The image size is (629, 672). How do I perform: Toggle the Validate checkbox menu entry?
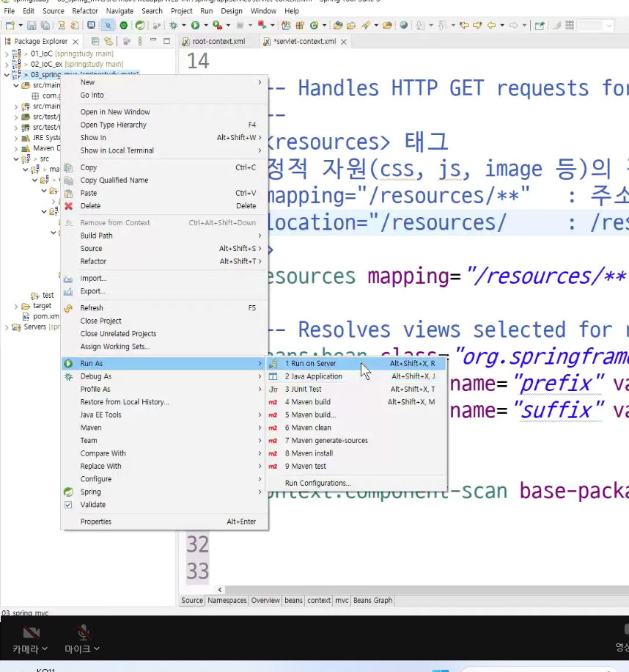(68, 505)
